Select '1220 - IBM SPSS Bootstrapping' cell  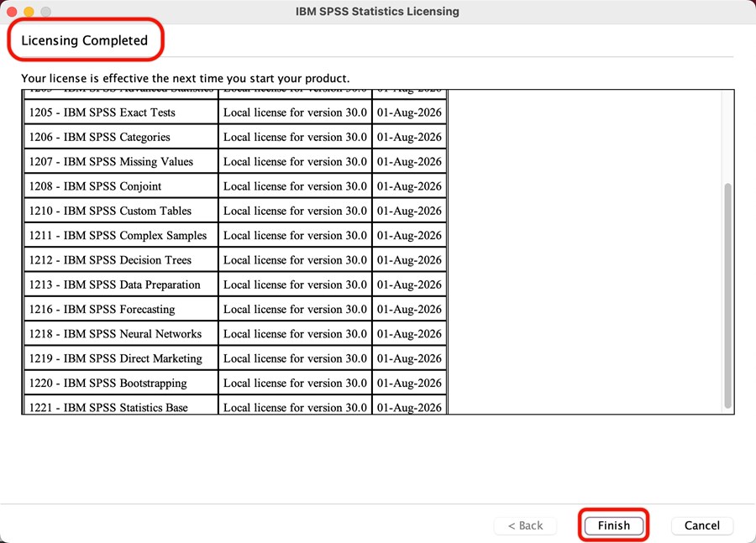(121, 383)
